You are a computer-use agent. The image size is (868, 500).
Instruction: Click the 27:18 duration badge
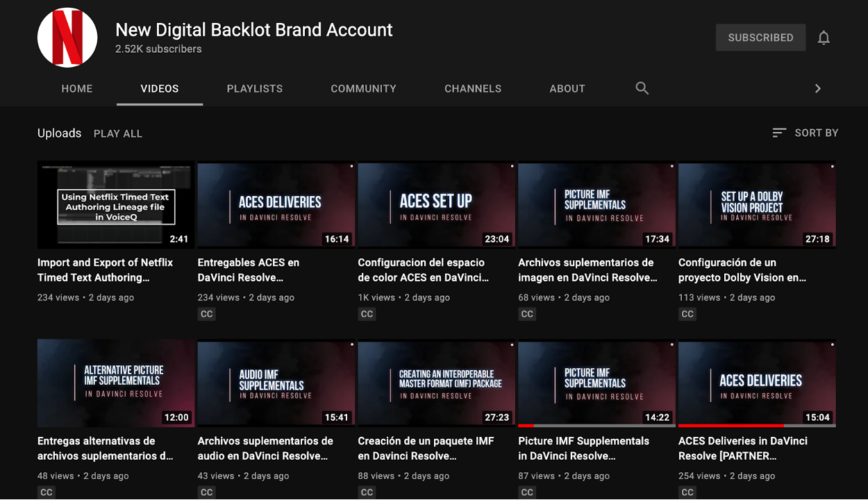tap(817, 239)
